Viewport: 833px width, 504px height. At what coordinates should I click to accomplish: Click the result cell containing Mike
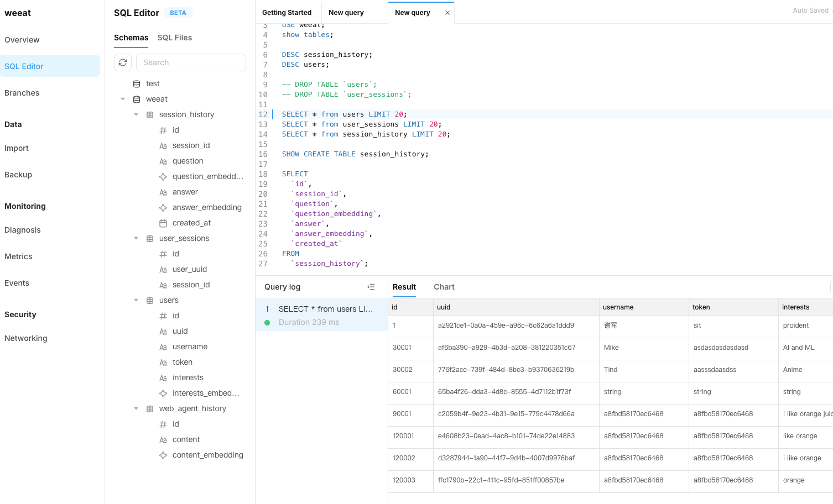pos(644,348)
